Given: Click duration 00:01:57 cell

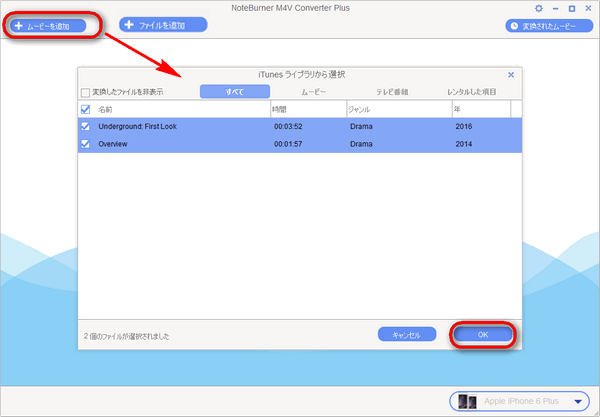Looking at the screenshot, I should click(x=288, y=144).
